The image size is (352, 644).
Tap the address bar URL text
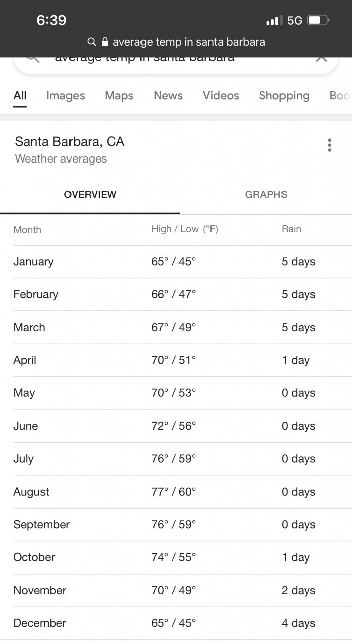click(189, 42)
